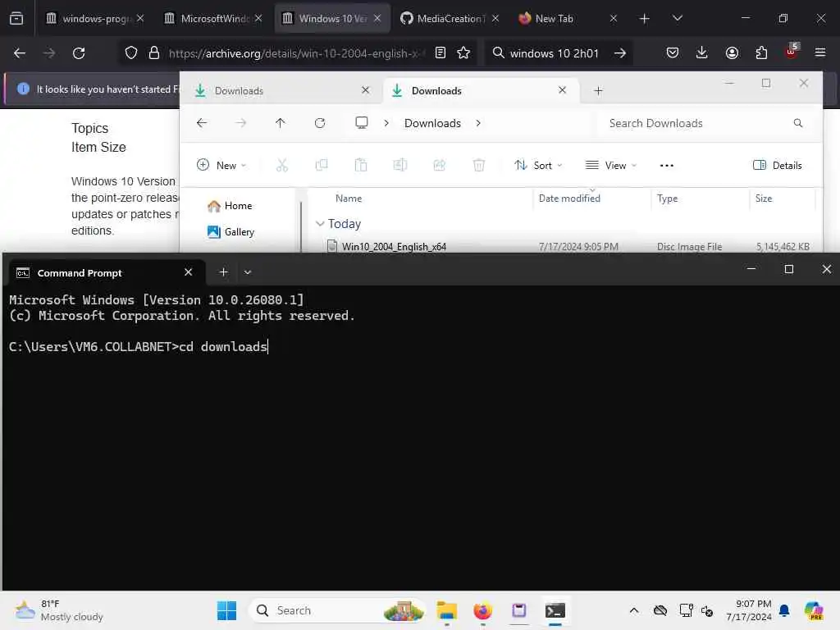Open the Windows Start menu
This screenshot has width=840, height=630.
coord(226,610)
